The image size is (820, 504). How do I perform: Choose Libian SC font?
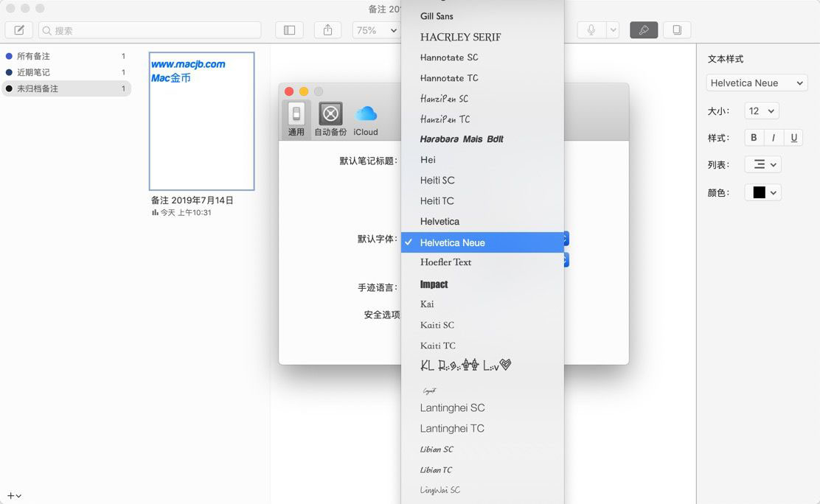point(482,449)
